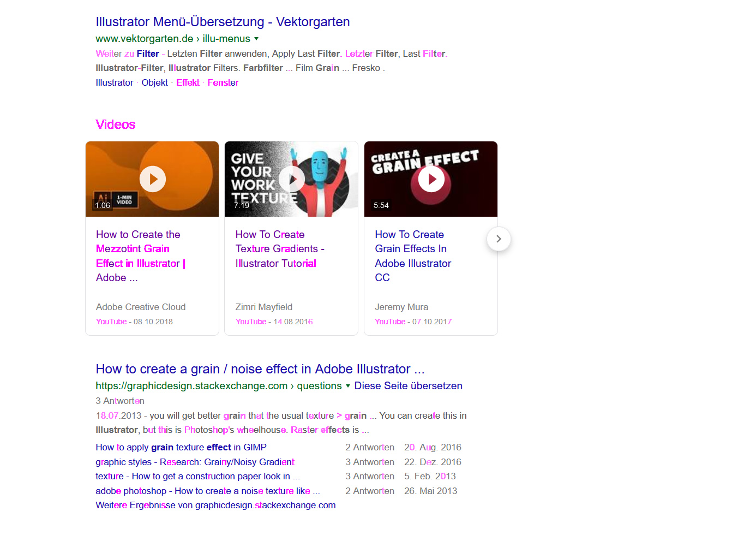Click 'Adobe Creative Cloud' channel name

click(141, 307)
